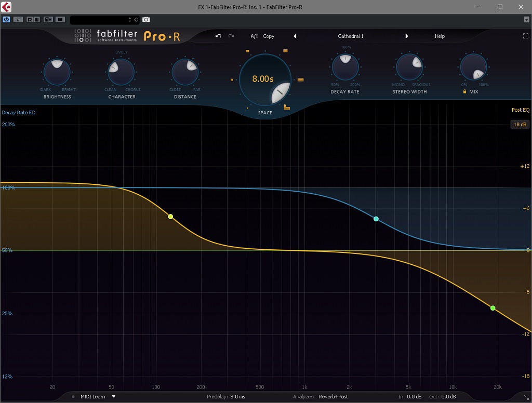The image size is (532, 403).
Task: Toggle the Write automation W button
Action: click(37, 20)
